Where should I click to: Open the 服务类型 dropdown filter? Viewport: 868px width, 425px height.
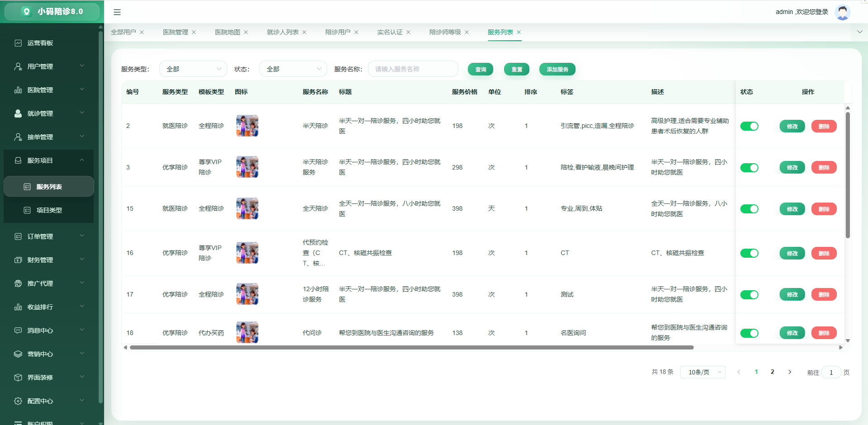[x=193, y=69]
